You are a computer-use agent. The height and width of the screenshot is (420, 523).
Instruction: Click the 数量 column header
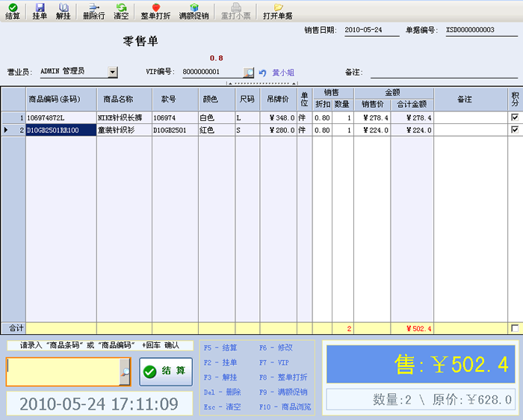click(x=342, y=105)
